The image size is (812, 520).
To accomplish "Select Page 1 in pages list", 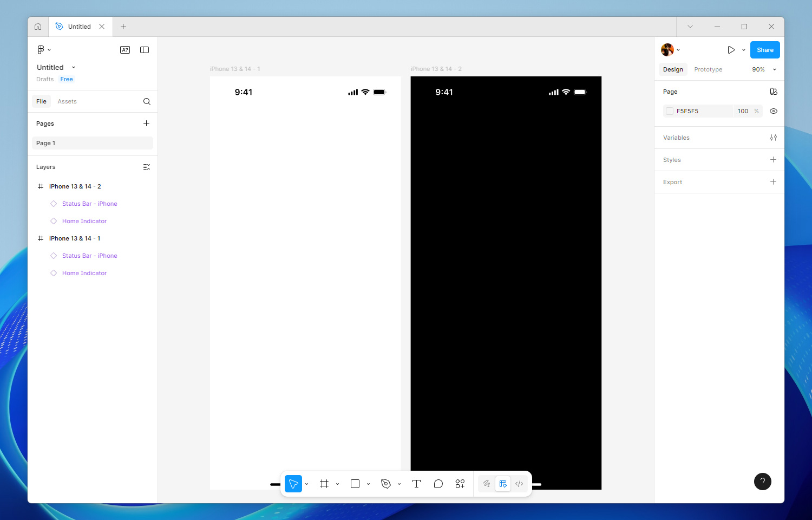I will 93,143.
